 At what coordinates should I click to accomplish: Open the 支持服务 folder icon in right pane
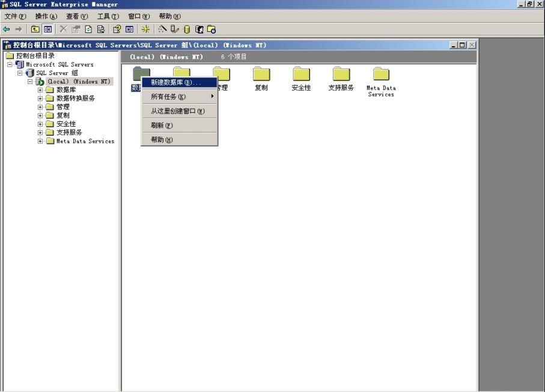click(341, 74)
